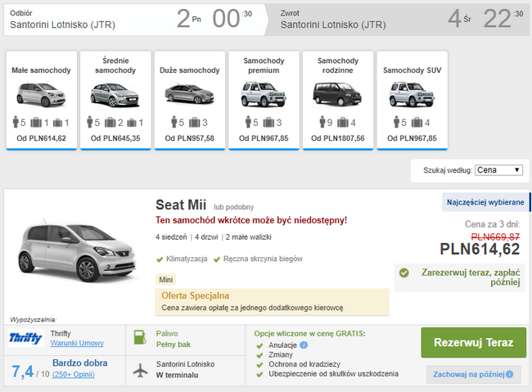Image resolution: width=532 pixels, height=392 pixels.
Task: Click the info icon next to Anulacje
Action: pyautogui.click(x=304, y=345)
